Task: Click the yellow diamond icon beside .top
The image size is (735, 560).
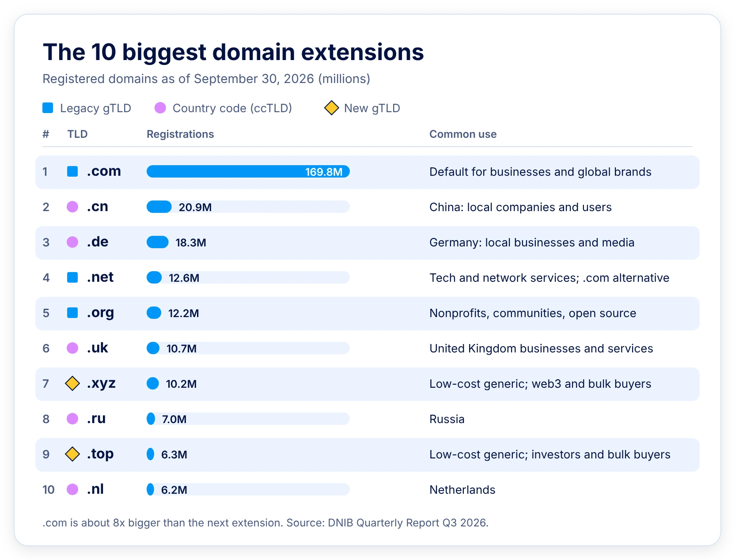Action: tap(72, 454)
